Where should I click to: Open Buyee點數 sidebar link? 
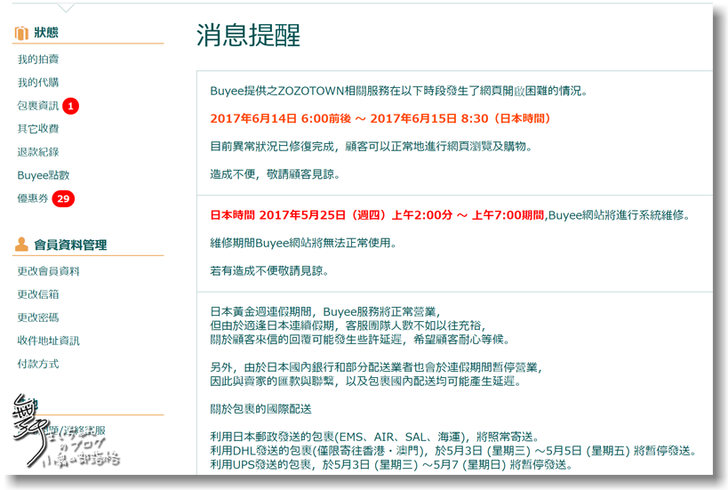point(43,175)
